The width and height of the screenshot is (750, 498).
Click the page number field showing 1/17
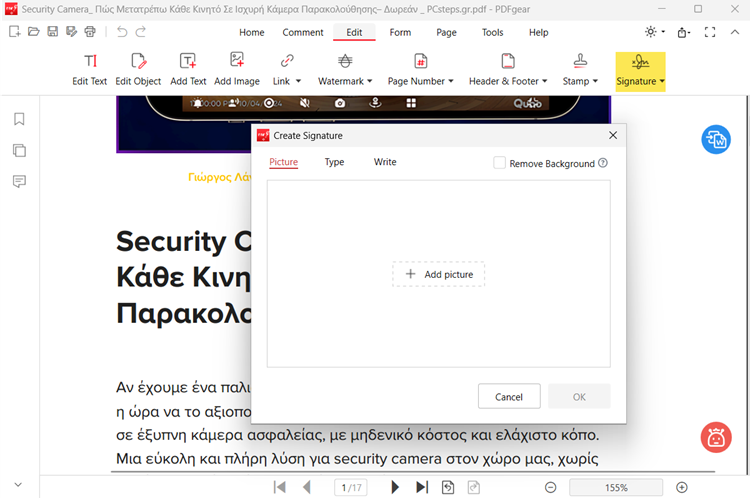(351, 487)
